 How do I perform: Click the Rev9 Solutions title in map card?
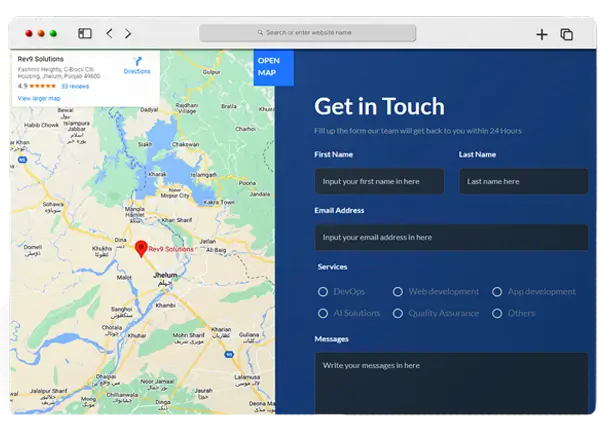(x=40, y=59)
